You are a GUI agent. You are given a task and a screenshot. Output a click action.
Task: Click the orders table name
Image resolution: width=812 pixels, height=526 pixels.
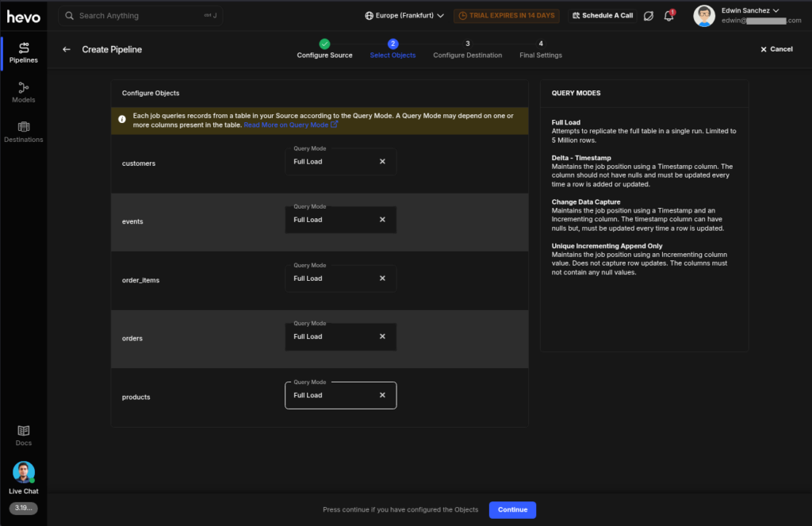(x=132, y=339)
